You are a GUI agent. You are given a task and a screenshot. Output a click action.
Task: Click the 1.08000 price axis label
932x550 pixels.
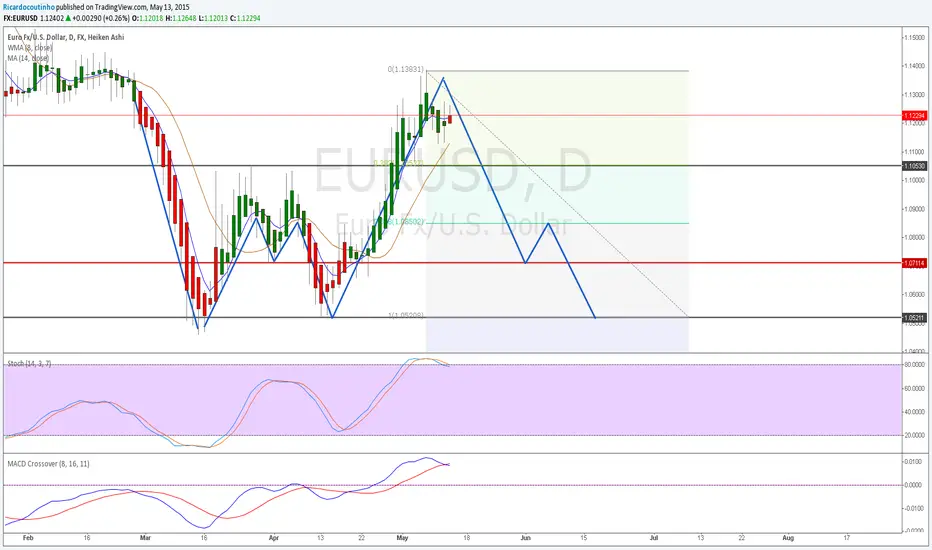[x=915, y=238]
